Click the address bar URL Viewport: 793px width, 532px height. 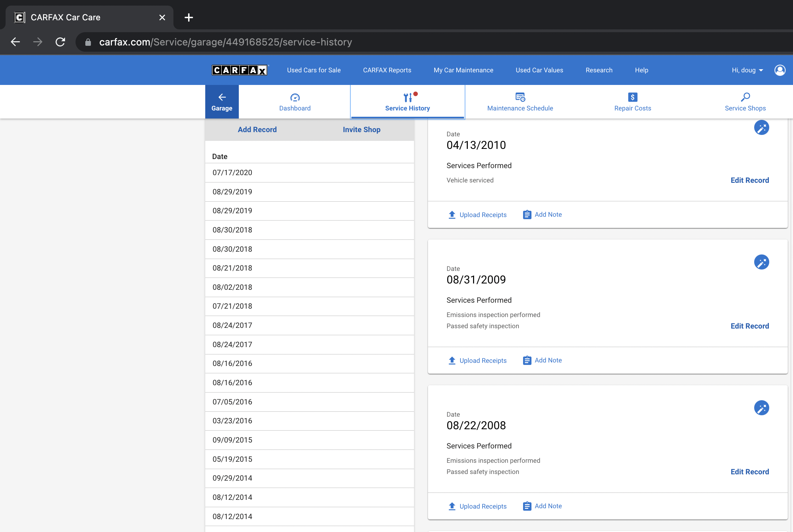(x=226, y=42)
